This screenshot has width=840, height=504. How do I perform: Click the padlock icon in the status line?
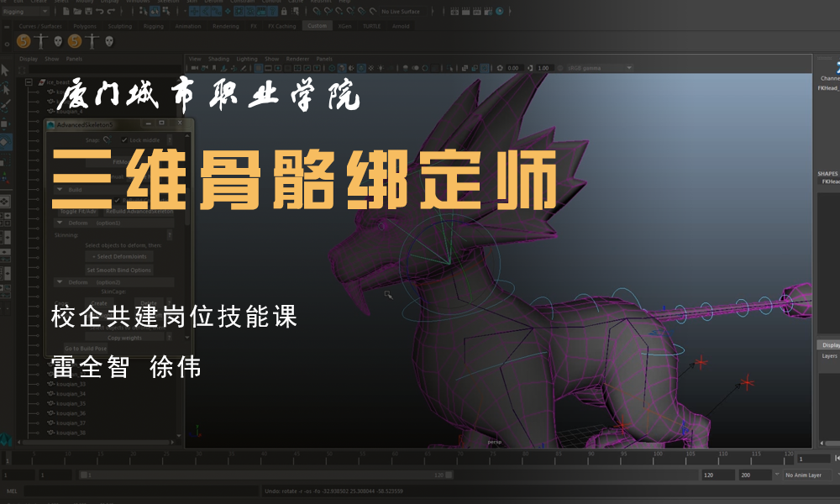[x=284, y=11]
